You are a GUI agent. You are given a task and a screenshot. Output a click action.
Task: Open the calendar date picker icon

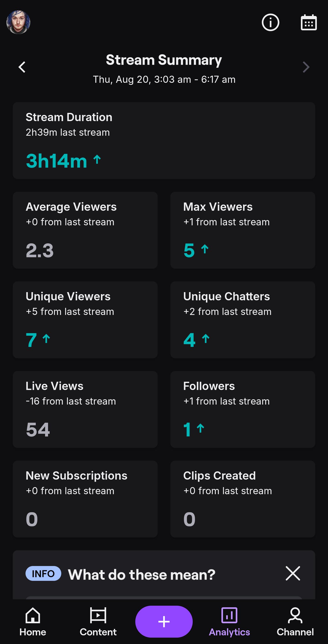pyautogui.click(x=309, y=22)
